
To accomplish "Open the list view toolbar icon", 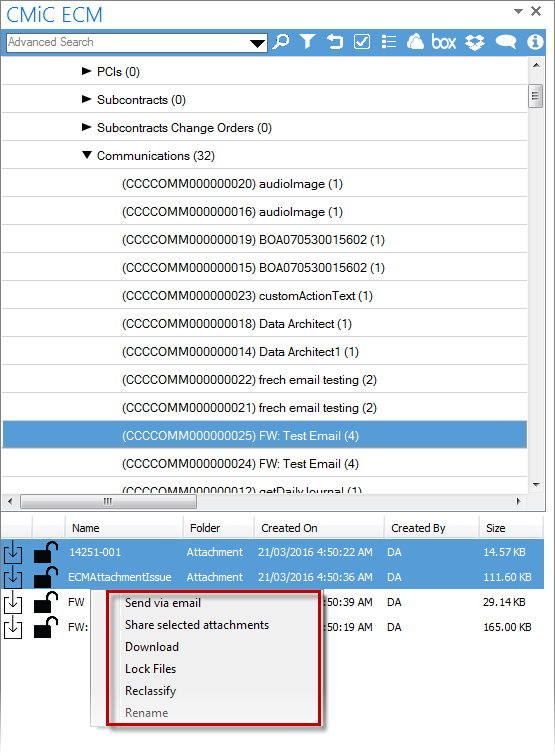I will (389, 42).
